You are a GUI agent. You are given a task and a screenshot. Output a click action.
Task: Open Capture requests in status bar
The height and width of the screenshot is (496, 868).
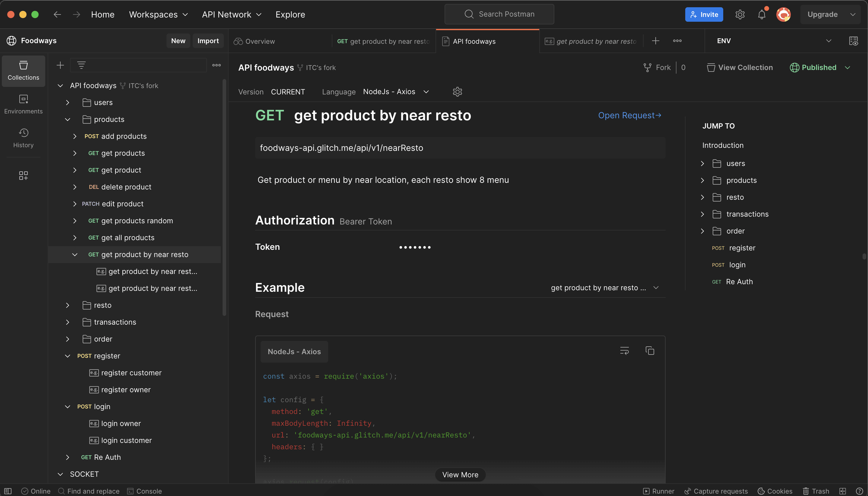[716, 491]
